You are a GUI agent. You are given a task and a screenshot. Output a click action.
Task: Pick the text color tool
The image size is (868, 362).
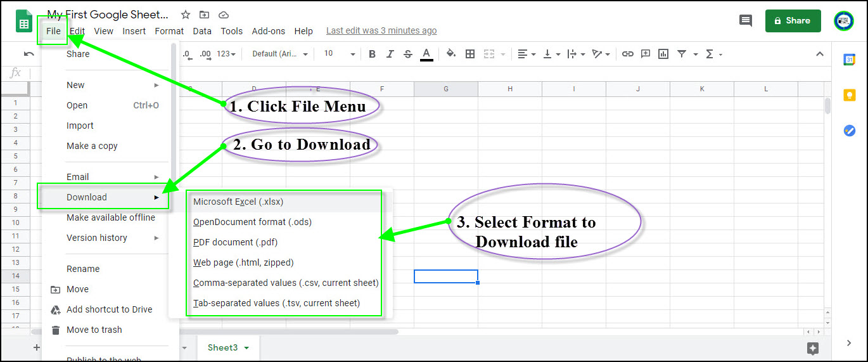426,55
